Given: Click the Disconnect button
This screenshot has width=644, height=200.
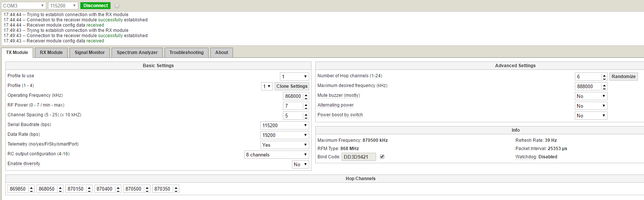Looking at the screenshot, I should (95, 6).
